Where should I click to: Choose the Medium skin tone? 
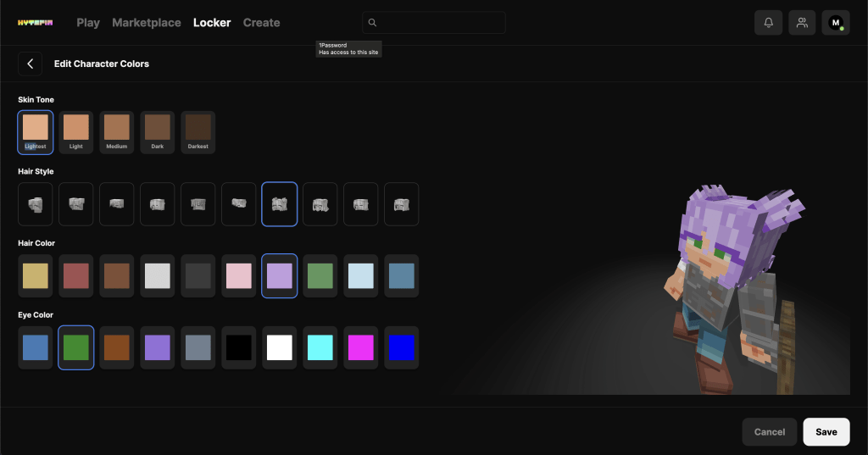pos(117,132)
